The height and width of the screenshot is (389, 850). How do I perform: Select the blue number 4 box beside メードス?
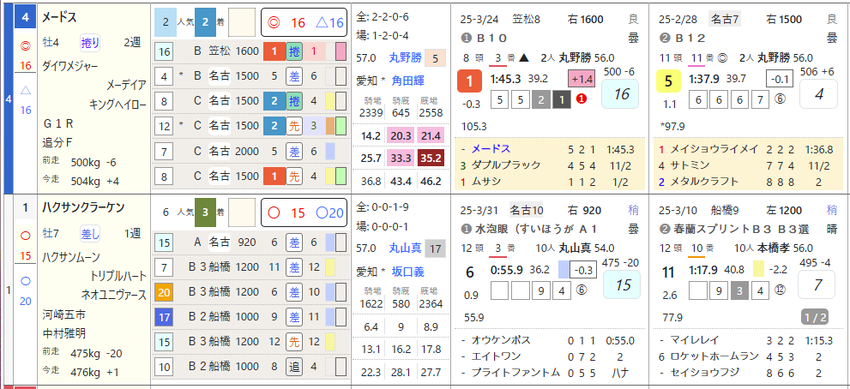pos(25,18)
